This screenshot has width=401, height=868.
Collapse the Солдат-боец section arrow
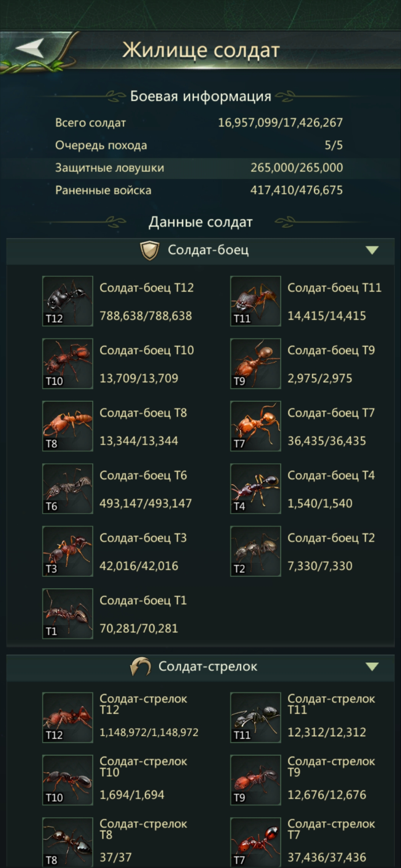click(x=372, y=250)
